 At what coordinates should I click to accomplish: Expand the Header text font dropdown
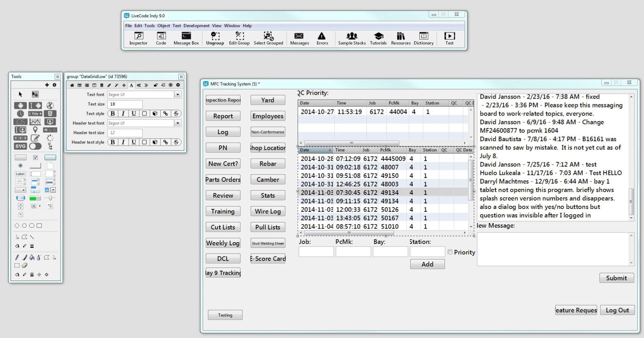(178, 123)
